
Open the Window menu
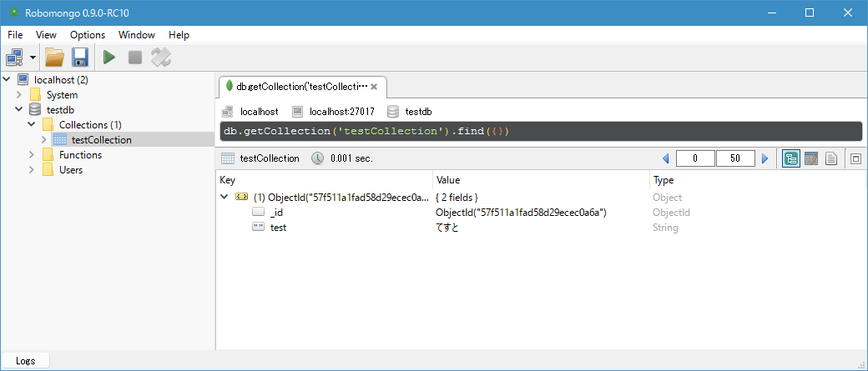tap(137, 35)
